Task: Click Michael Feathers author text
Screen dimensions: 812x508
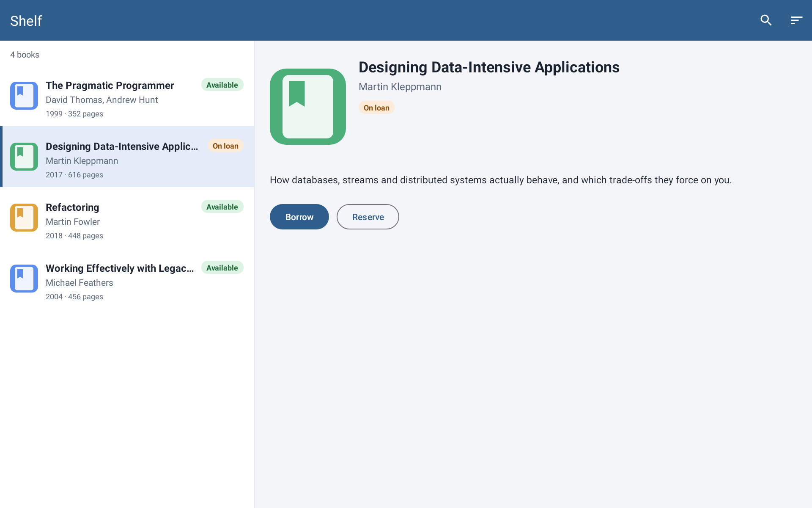Action: coord(80,283)
